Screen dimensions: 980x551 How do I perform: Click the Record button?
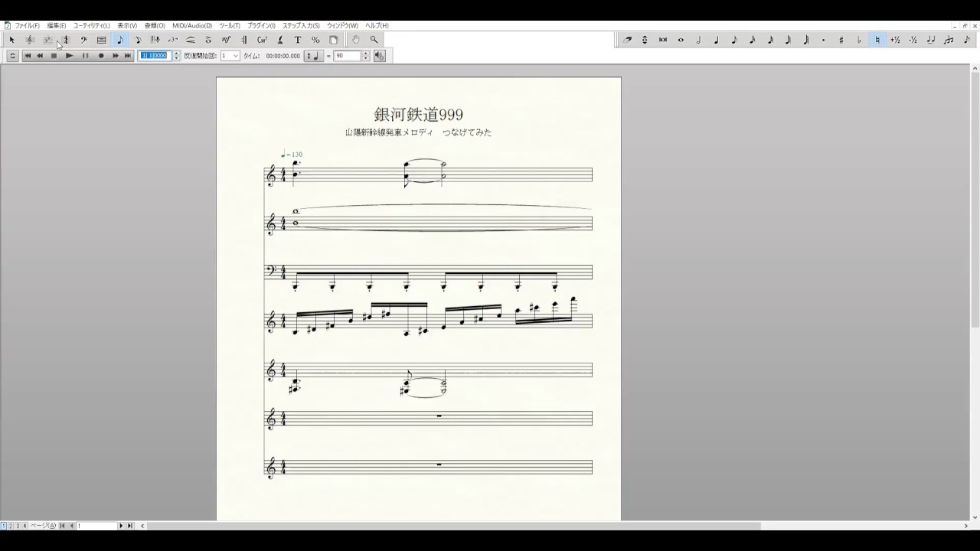[101, 56]
